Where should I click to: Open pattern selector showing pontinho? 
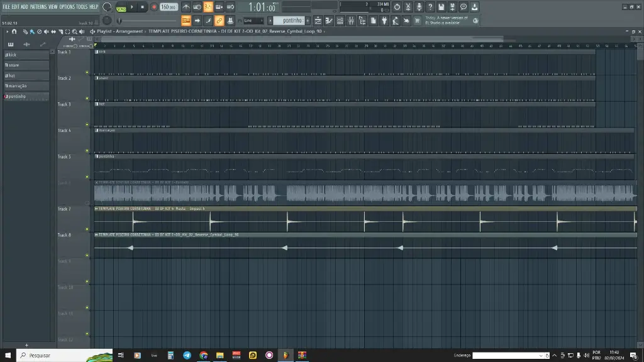289,21
